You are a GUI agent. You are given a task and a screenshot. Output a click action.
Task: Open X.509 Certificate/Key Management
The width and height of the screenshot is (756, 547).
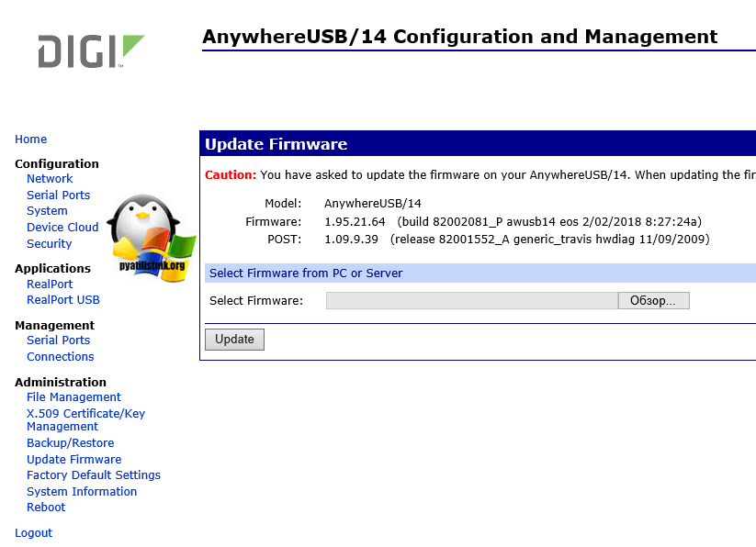click(x=85, y=419)
